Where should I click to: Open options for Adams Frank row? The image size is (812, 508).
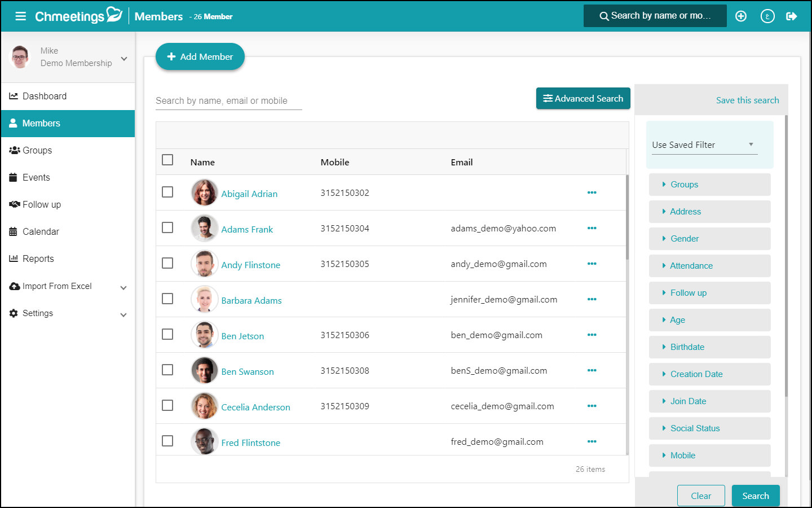tap(592, 228)
